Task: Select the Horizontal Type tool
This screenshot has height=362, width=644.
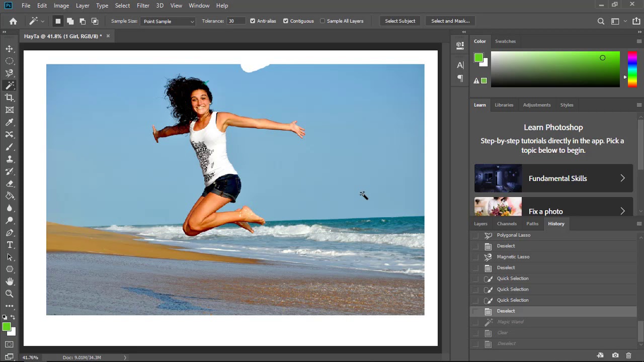Action: pyautogui.click(x=10, y=245)
